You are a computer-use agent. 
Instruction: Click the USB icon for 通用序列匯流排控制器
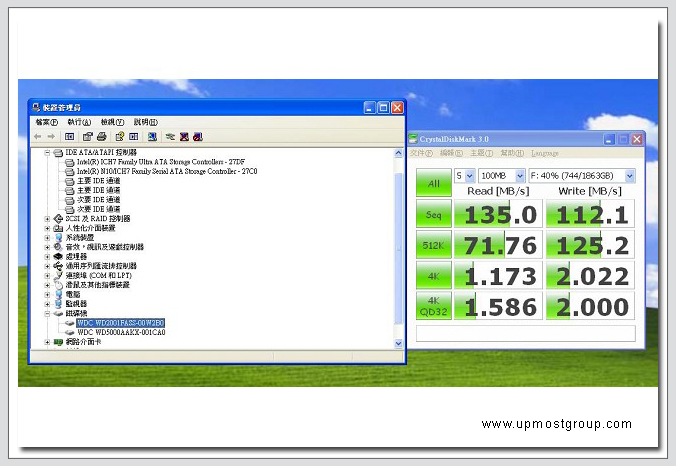[x=58, y=266]
